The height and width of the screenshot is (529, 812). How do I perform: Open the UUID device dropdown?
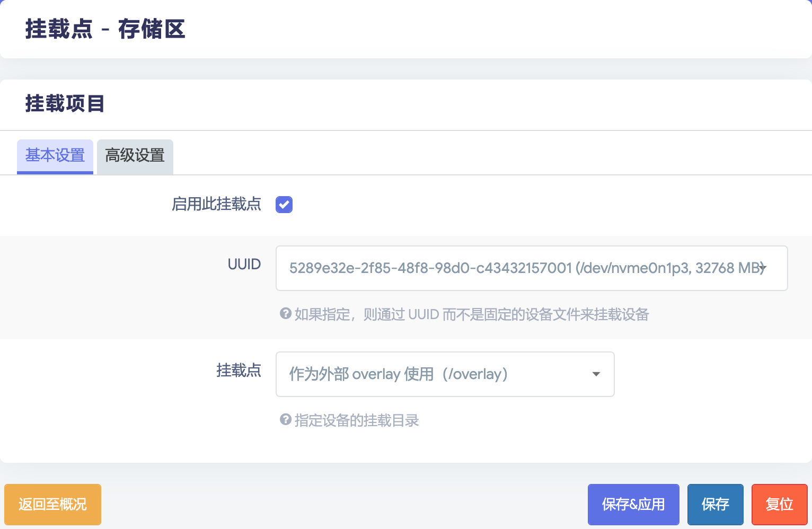click(525, 268)
